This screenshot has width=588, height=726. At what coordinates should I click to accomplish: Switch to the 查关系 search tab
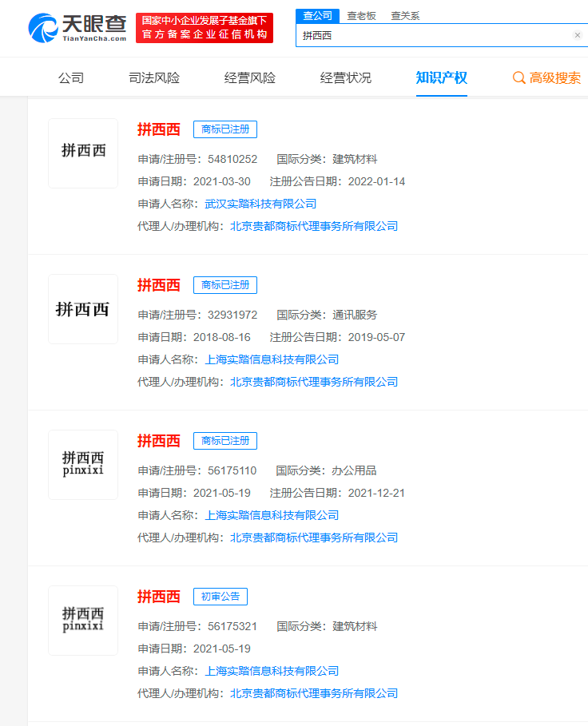(405, 15)
